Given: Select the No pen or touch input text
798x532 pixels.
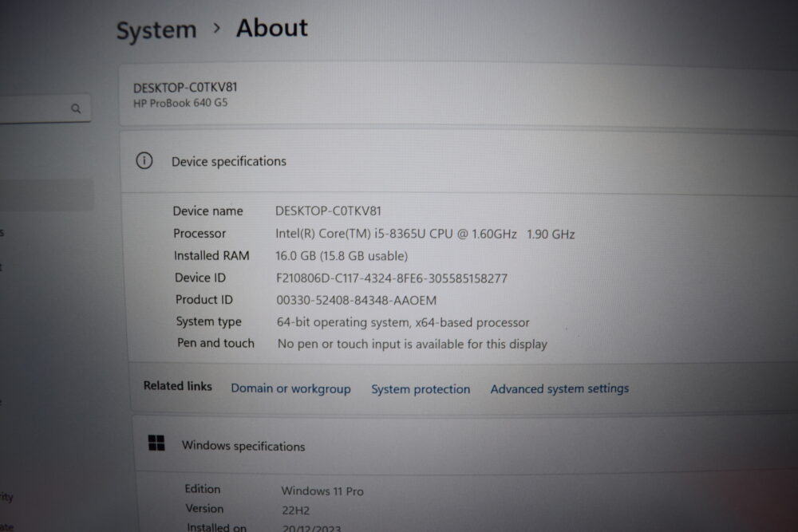Looking at the screenshot, I should pyautogui.click(x=413, y=345).
